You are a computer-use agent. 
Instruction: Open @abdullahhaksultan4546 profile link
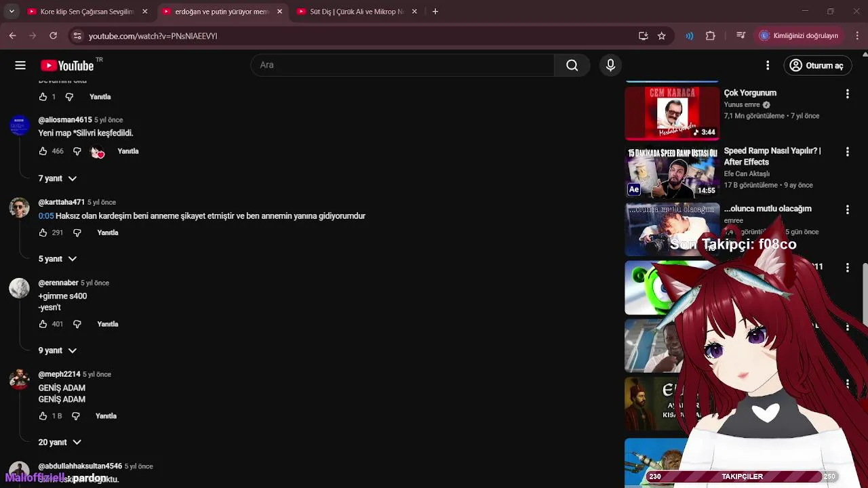coord(80,466)
